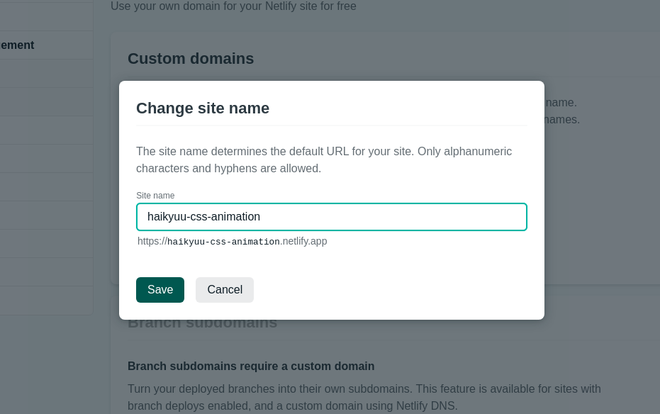This screenshot has height=414, width=660.
Task: Click the "Site name" field label
Action: point(156,196)
